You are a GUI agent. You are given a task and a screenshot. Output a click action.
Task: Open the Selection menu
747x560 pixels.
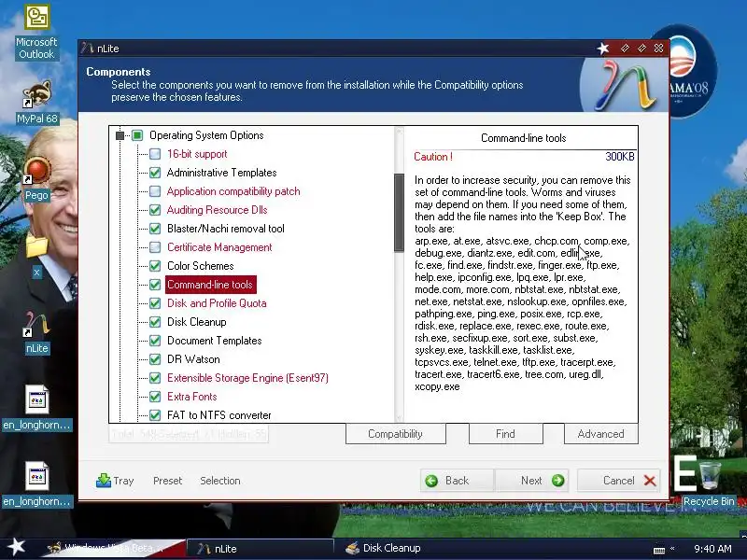[x=220, y=481]
